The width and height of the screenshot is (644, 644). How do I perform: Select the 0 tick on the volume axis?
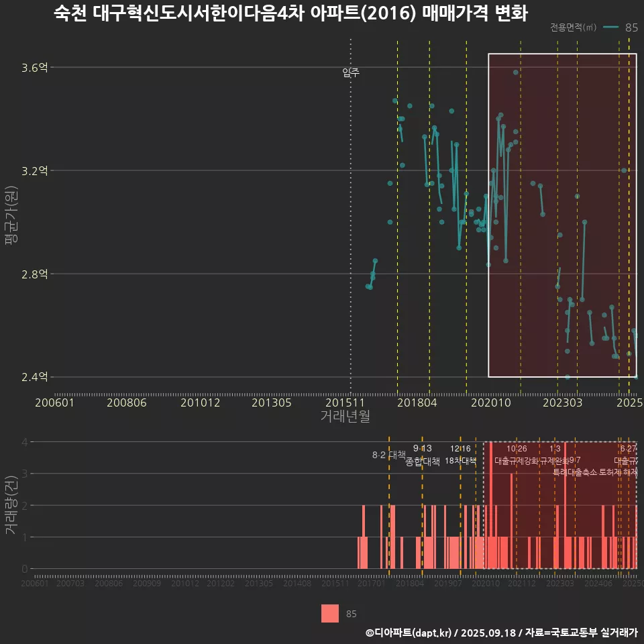tap(25, 569)
